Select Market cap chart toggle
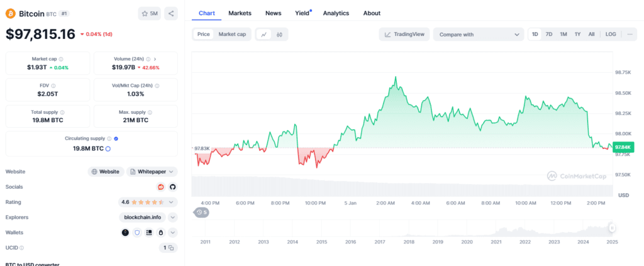Image resolution: width=644 pixels, height=266 pixels. click(232, 35)
